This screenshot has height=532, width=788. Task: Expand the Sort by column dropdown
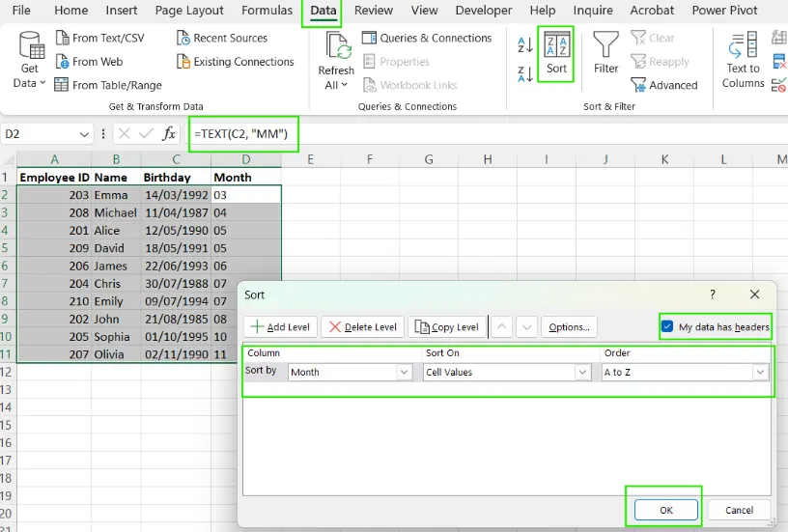point(404,372)
